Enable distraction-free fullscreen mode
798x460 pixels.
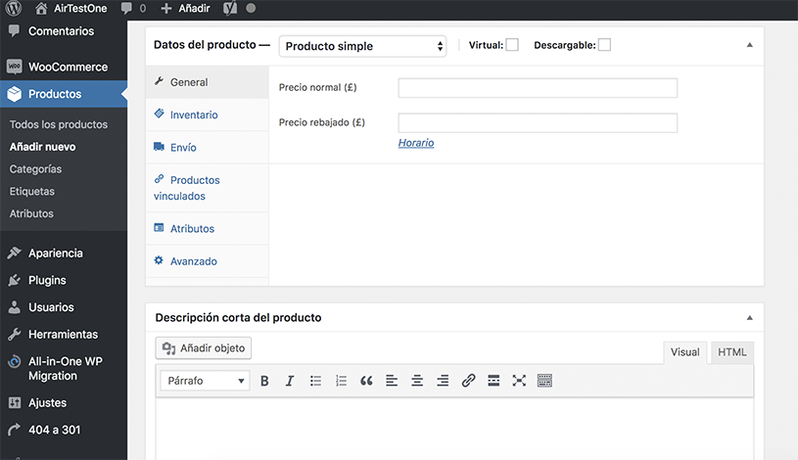[519, 381]
